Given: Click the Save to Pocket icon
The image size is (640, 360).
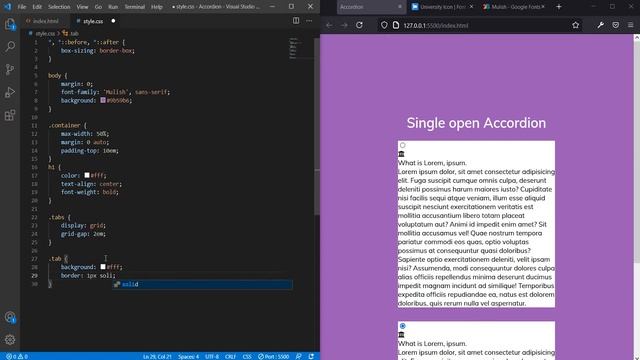Looking at the screenshot, I should pos(616,25).
